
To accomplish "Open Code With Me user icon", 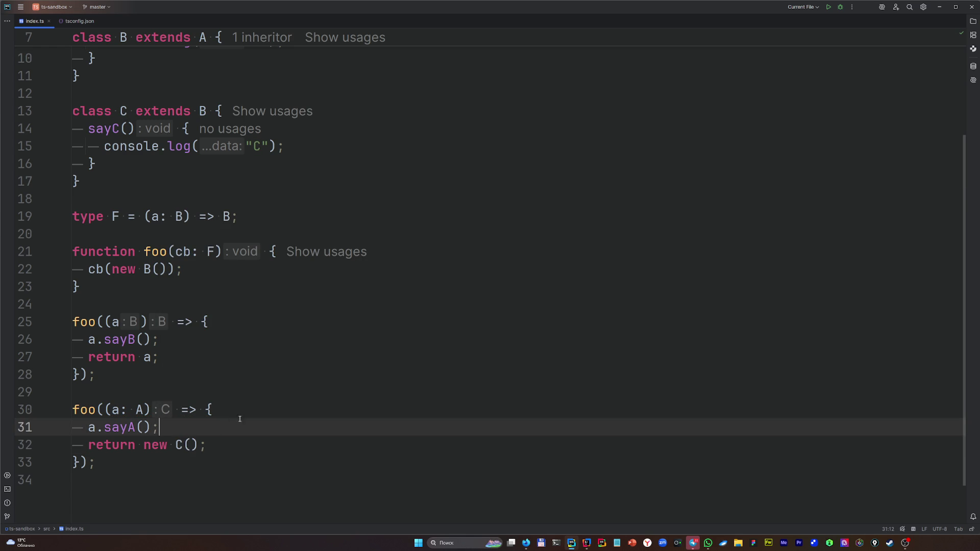I will pyautogui.click(x=896, y=7).
